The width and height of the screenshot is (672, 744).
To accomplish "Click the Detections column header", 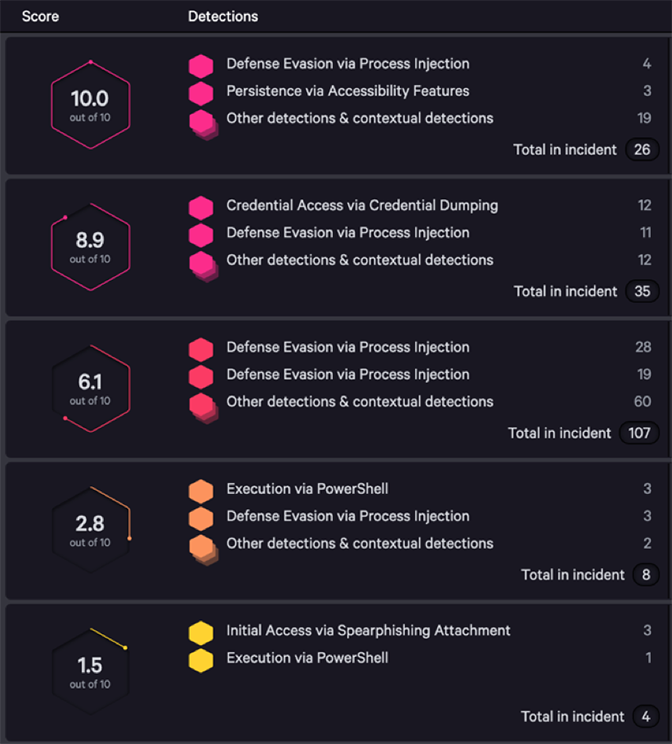I will pos(222,17).
